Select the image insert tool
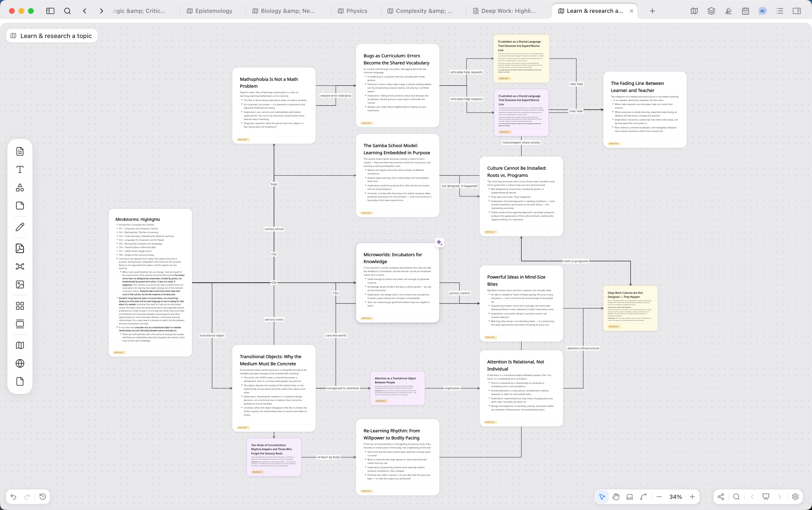 [20, 284]
